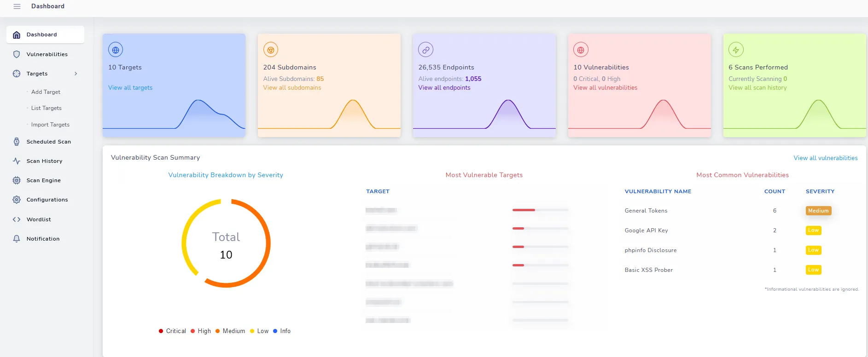
Task: Open the 'View all targets' link
Action: point(130,88)
